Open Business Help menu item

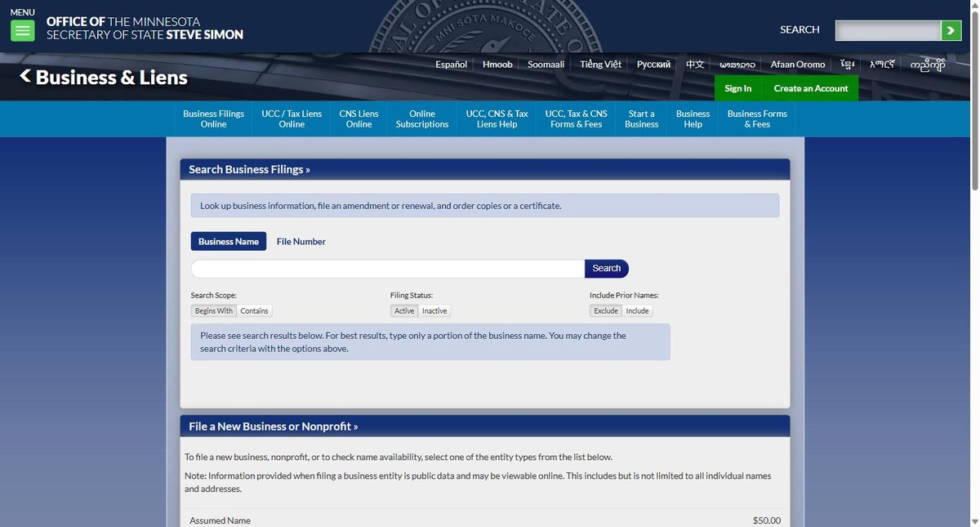pos(693,118)
